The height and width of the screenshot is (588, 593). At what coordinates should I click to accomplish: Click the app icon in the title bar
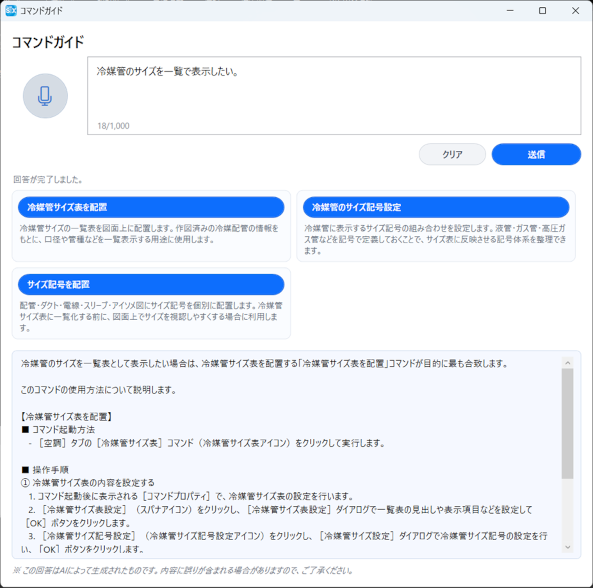(x=11, y=11)
